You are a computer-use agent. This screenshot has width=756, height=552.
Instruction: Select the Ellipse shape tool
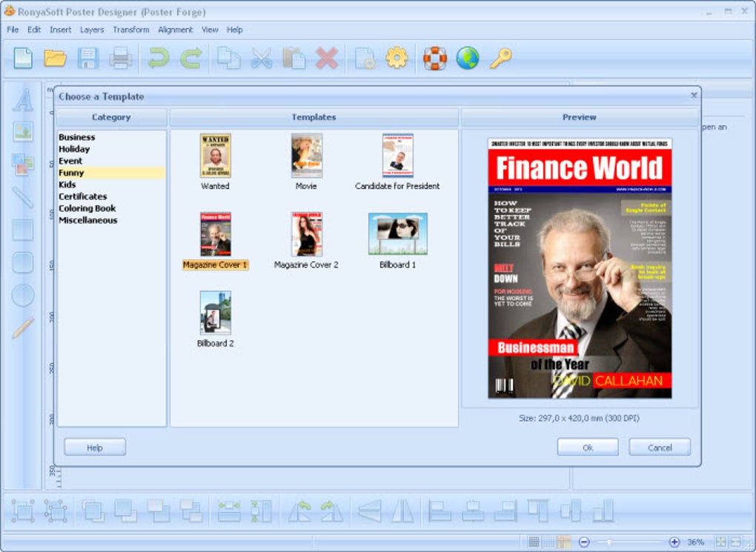(23, 295)
